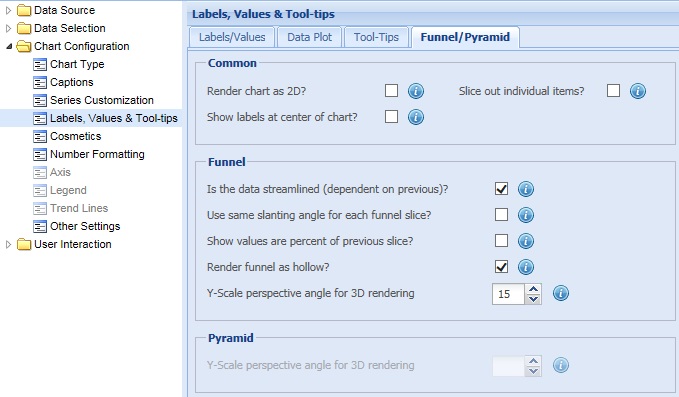Viewport: 679px width, 397px height.
Task: Open the Tool-Tips tab
Action: [x=376, y=37]
